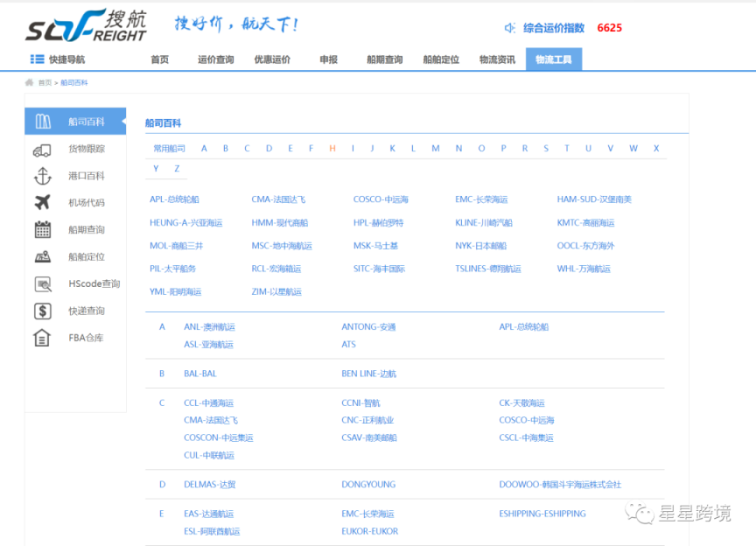Click the HScode查询 search icon
Image resolution: width=756 pixels, height=546 pixels.
(43, 284)
